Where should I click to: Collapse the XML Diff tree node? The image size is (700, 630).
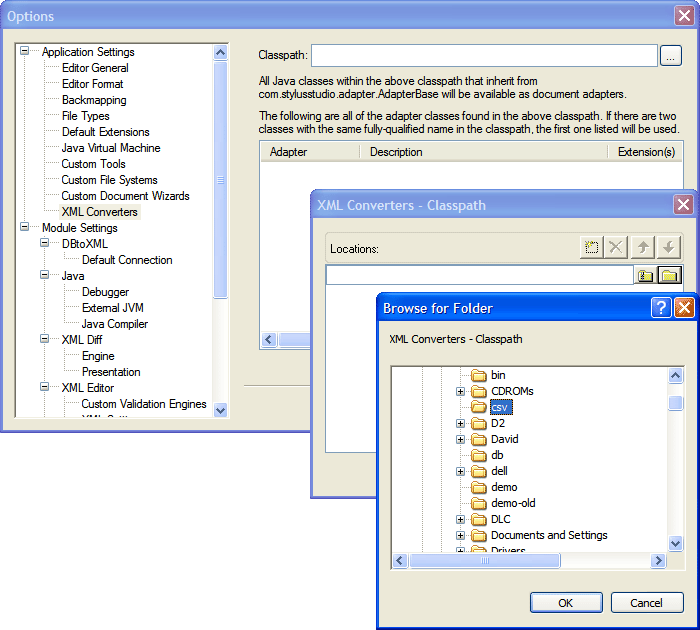pos(45,340)
